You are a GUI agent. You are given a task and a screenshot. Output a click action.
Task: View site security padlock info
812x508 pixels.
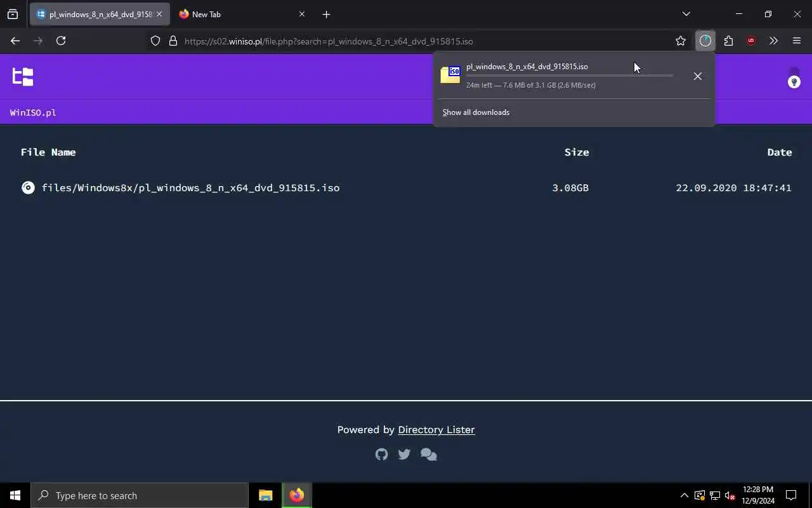[x=173, y=41]
